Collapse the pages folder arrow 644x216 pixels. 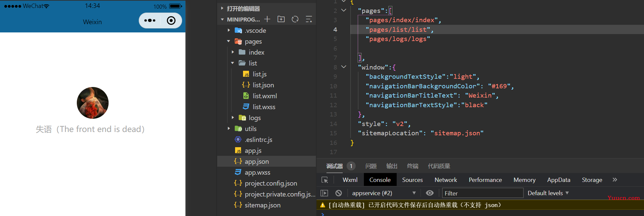(x=229, y=41)
